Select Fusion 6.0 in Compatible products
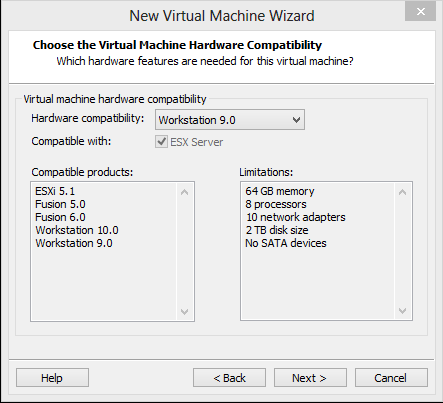This screenshot has height=403, width=443. [x=60, y=217]
